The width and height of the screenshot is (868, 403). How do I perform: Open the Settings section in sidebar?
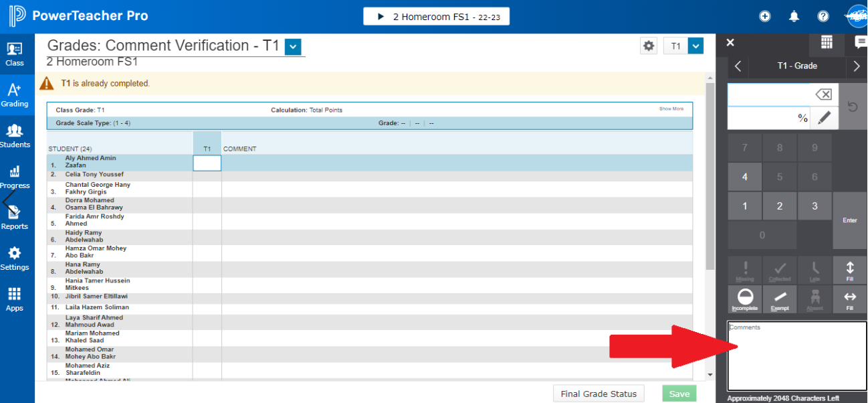coord(15,258)
